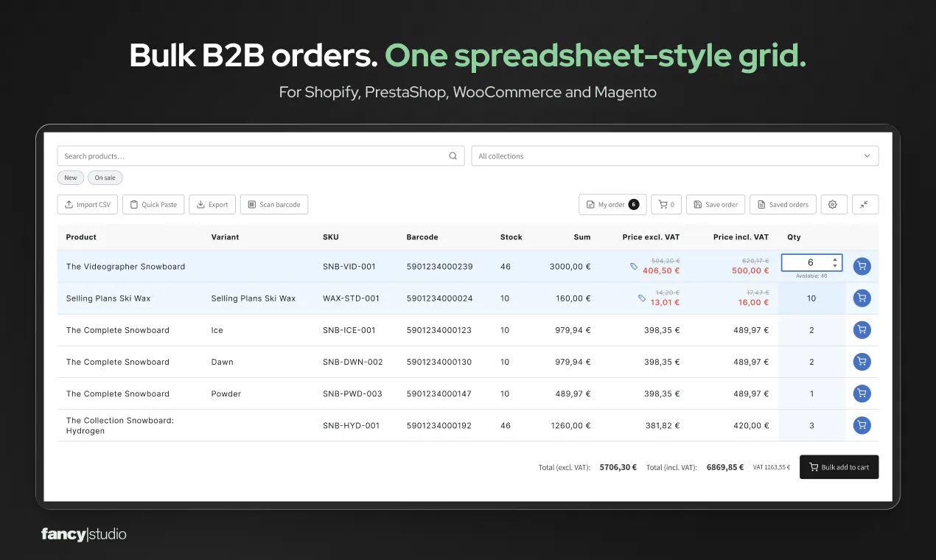Click sale price 406,50 €
The image size is (936, 560).
tap(661, 270)
